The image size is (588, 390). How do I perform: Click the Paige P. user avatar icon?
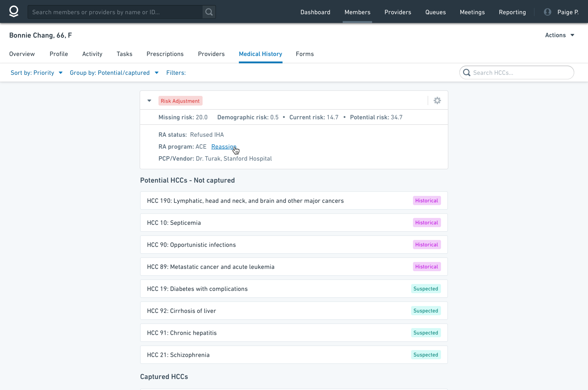point(547,12)
